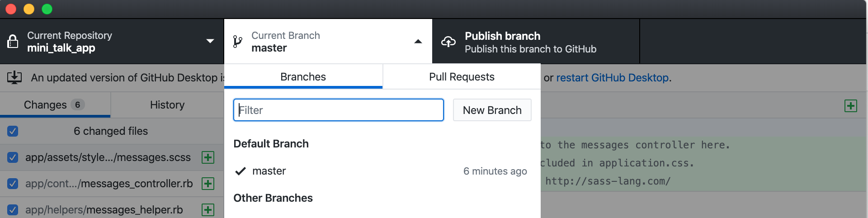Screen dimensions: 868x218
Task: Click the git branch icon
Action: (237, 42)
